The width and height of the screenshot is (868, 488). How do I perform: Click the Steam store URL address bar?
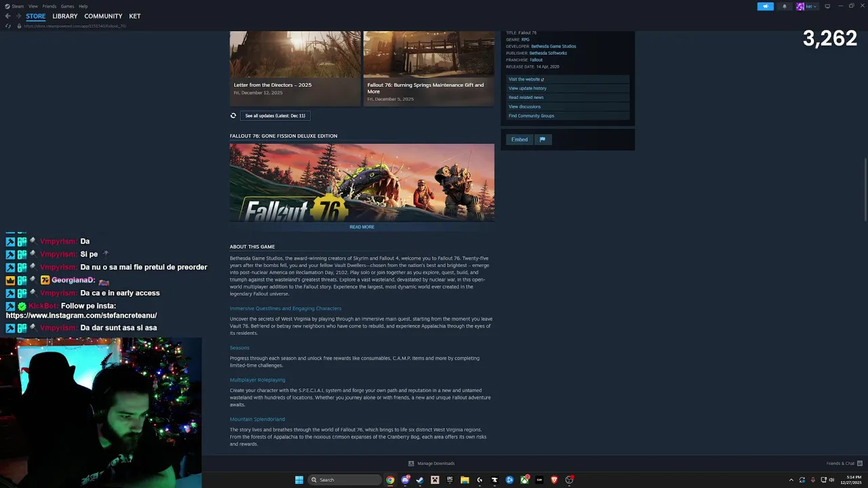75,26
